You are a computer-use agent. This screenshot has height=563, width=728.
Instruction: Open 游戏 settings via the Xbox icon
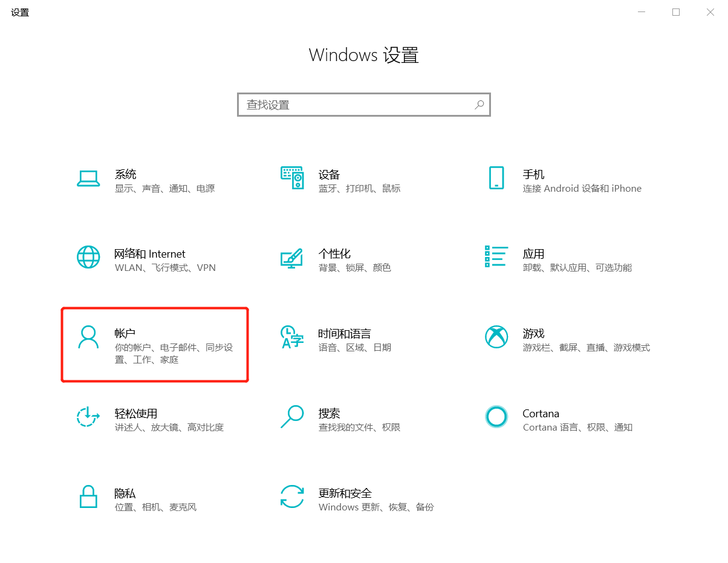(496, 337)
